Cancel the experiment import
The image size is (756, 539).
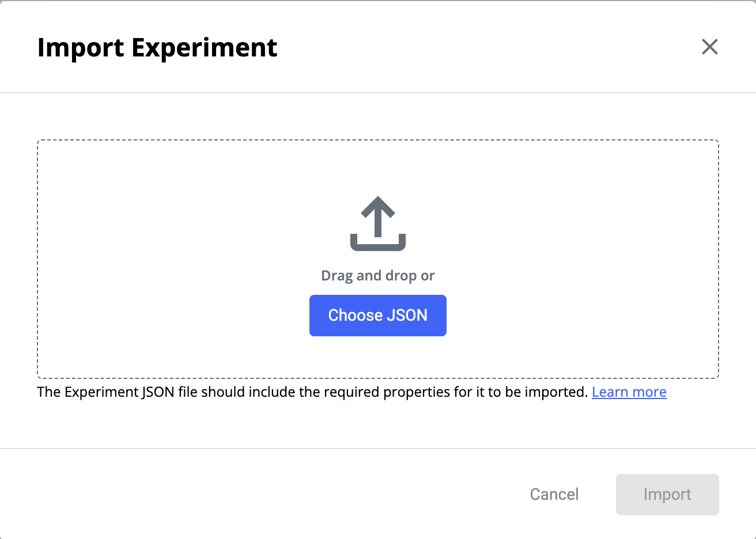(x=554, y=494)
